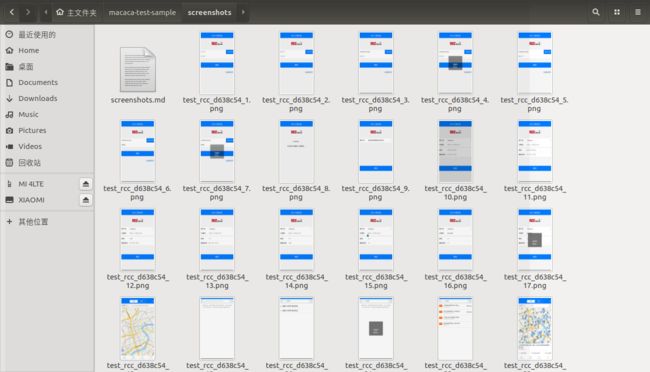Image resolution: width=650 pixels, height=372 pixels.
Task: Toggle grid view icon in the header
Action: point(617,12)
